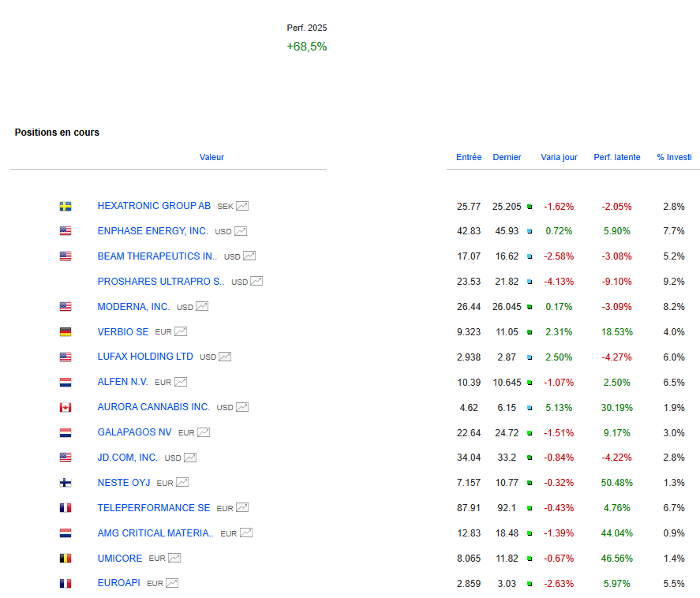The width and height of the screenshot is (700, 598).
Task: Open chart icon next to JD.COM, INC.
Action: [190, 458]
